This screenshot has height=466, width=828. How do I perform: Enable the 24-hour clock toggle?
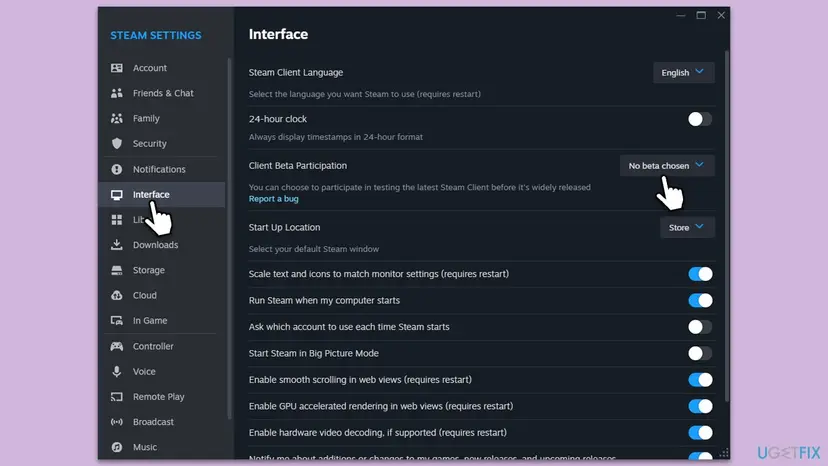pyautogui.click(x=700, y=119)
